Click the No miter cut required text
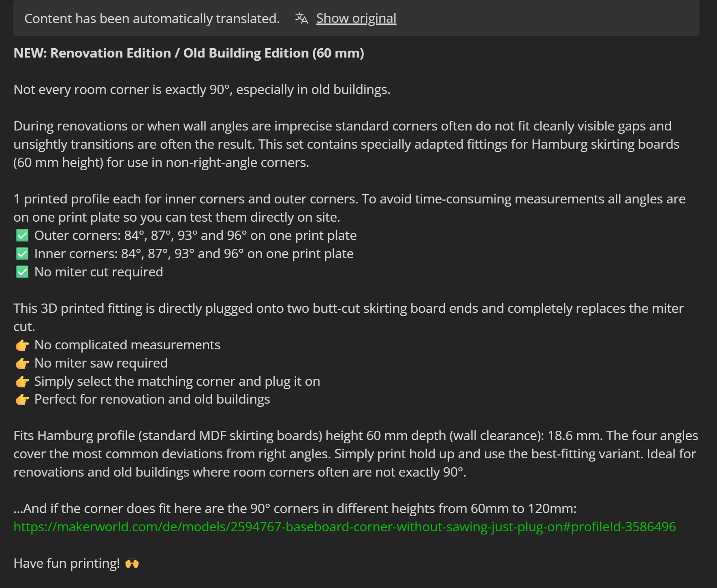The width and height of the screenshot is (717, 588). tap(98, 272)
